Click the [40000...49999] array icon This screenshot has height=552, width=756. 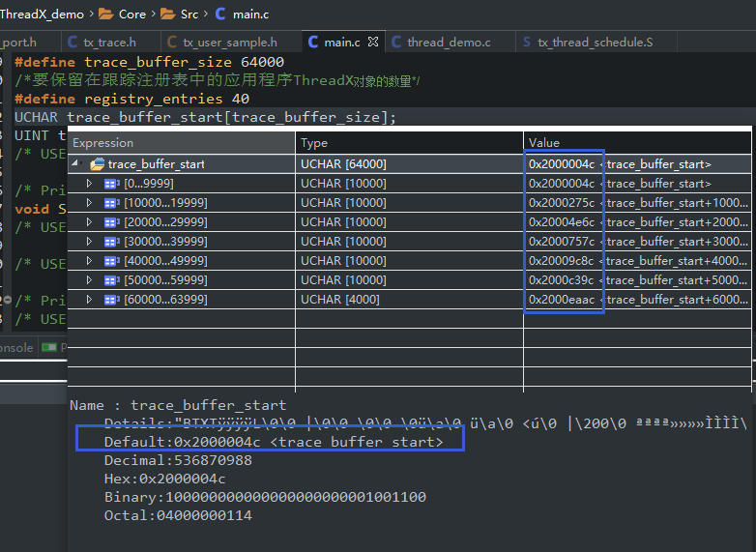click(112, 261)
